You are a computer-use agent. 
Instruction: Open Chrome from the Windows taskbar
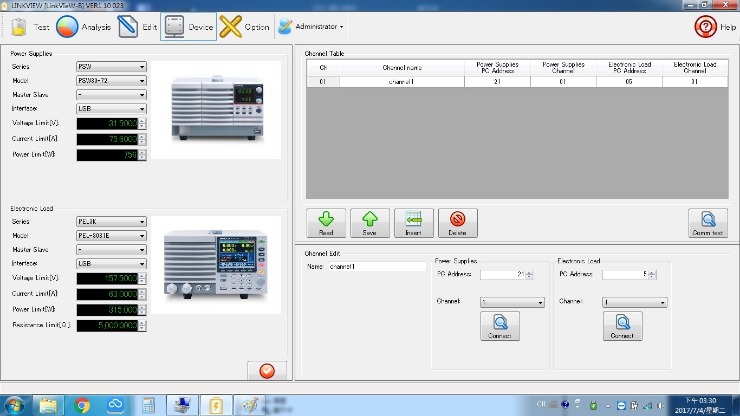[x=83, y=404]
